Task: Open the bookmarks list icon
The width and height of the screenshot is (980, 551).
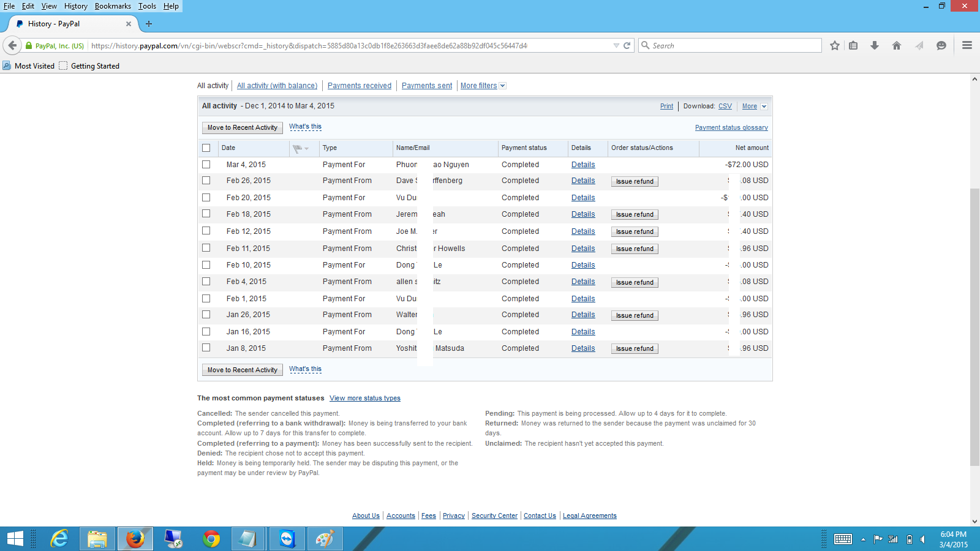Action: 853,45
